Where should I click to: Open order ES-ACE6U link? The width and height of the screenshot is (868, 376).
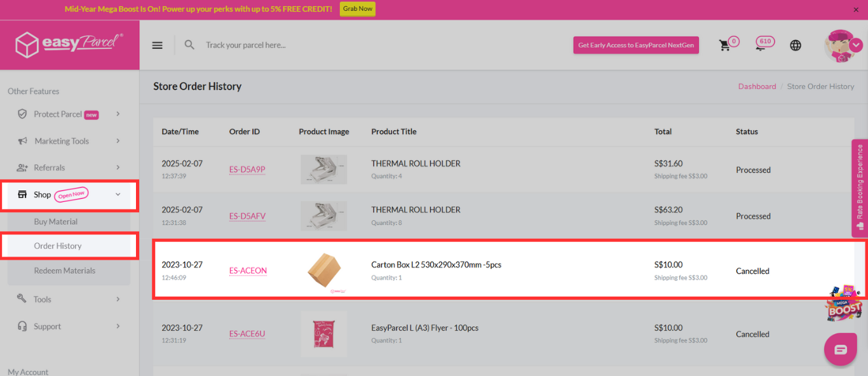[x=247, y=334]
